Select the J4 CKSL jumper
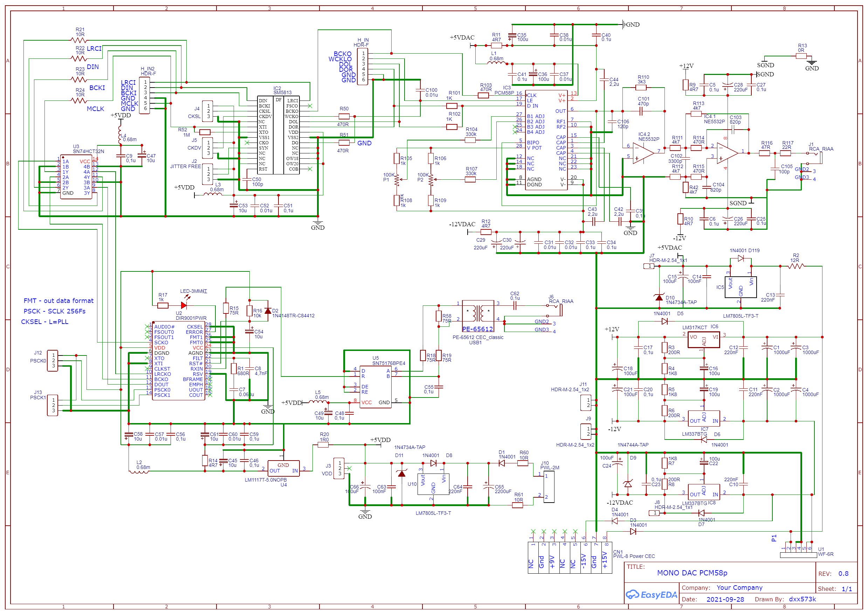868x615 pixels. [207, 111]
